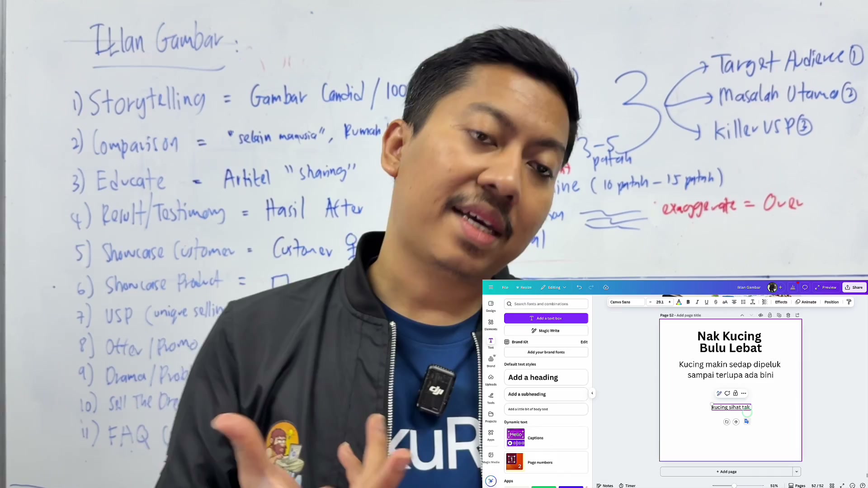Undo the last Canva edit
The height and width of the screenshot is (488, 868).
579,287
